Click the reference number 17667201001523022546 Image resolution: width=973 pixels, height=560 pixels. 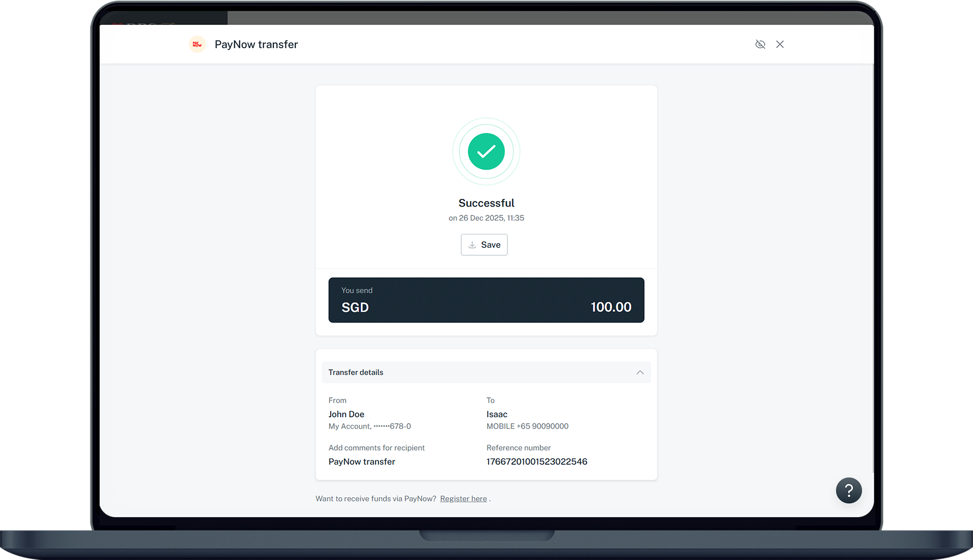(537, 462)
